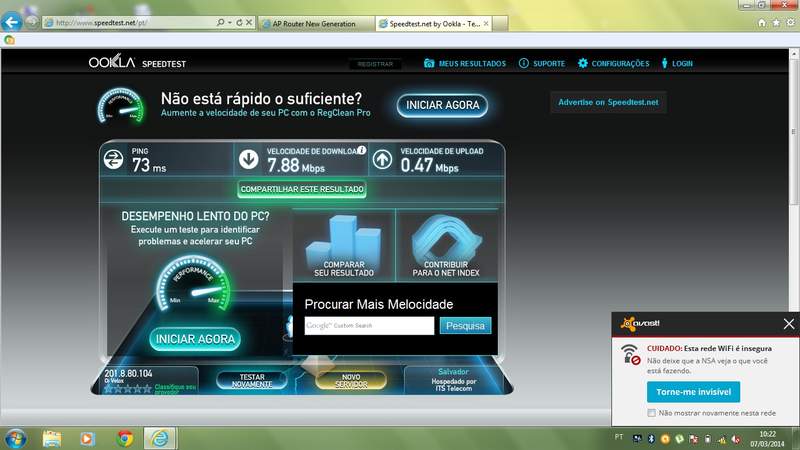The height and width of the screenshot is (450, 800).
Task: Click the browser forward arrow button
Action: (32, 22)
